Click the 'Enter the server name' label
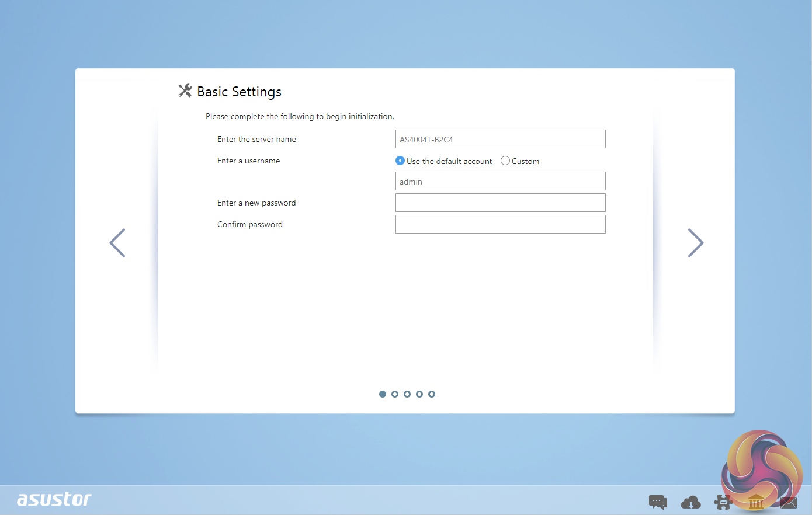 pyautogui.click(x=256, y=139)
